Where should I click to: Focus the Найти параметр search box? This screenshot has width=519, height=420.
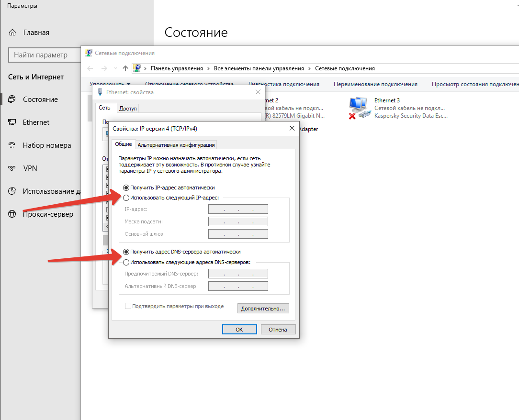(45, 55)
